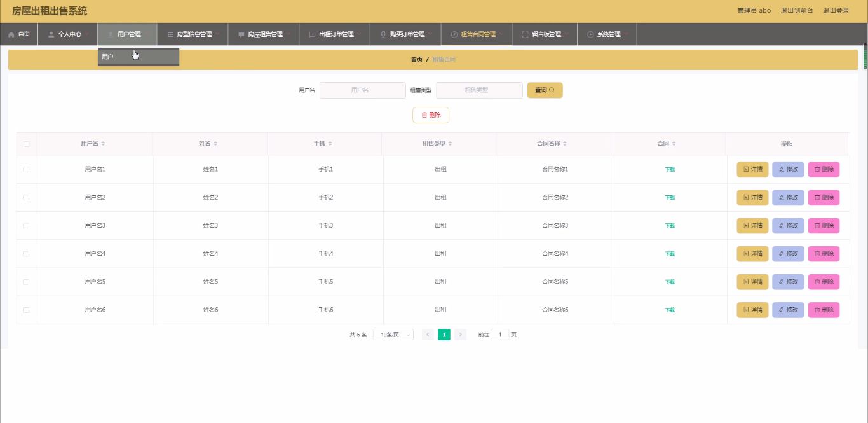Focus the 租售类型 search input field

479,90
